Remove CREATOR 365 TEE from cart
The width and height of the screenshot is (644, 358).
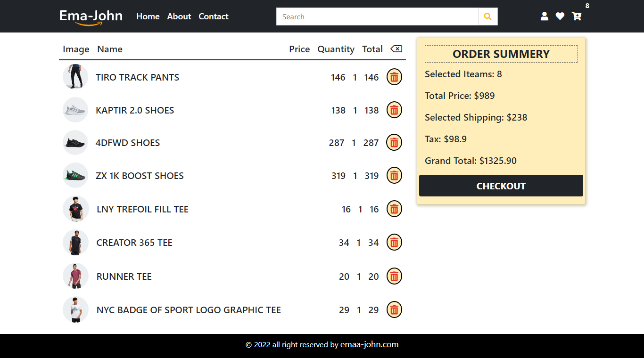pos(394,243)
